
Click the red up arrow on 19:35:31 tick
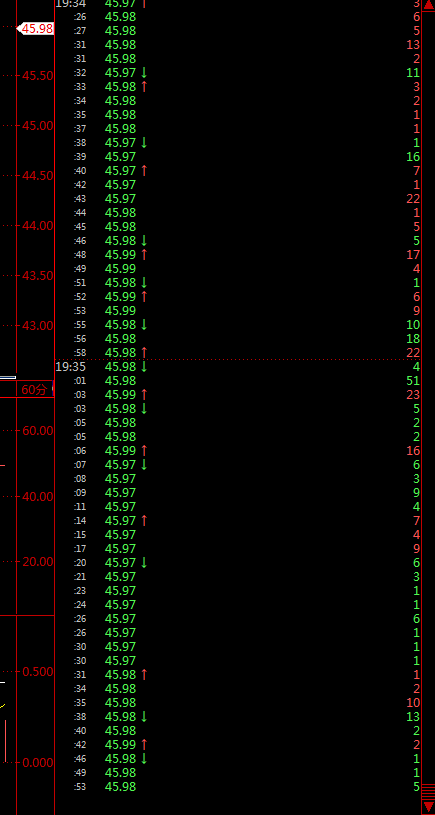click(144, 675)
